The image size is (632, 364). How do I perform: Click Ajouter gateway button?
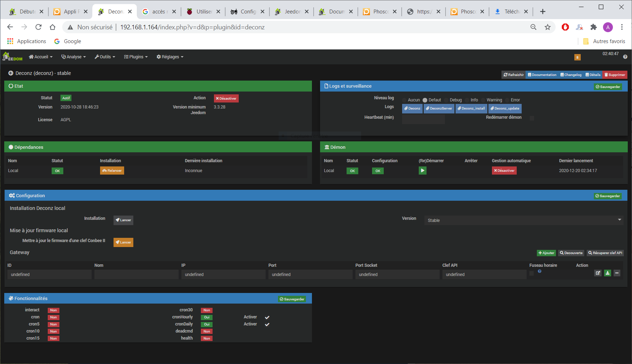[546, 253]
